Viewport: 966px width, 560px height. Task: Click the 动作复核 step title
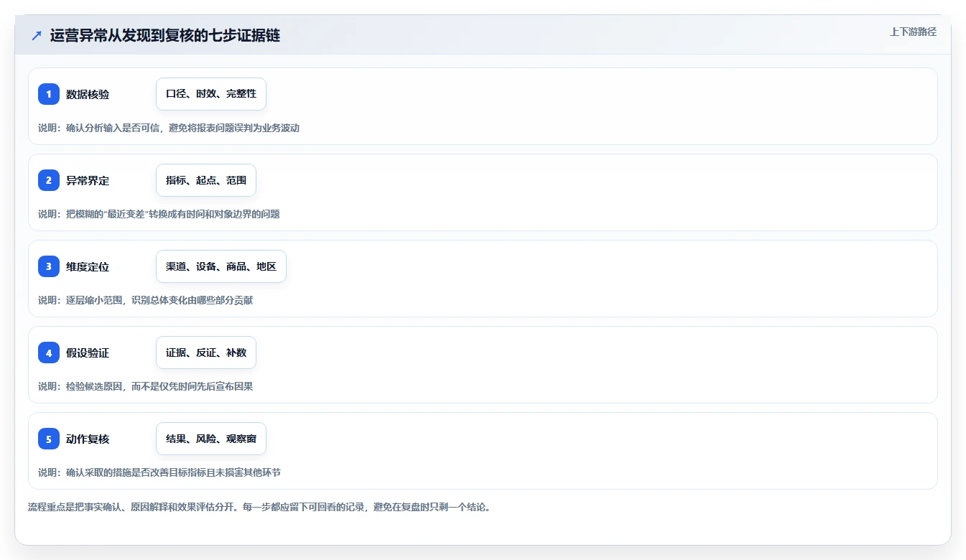pos(88,439)
